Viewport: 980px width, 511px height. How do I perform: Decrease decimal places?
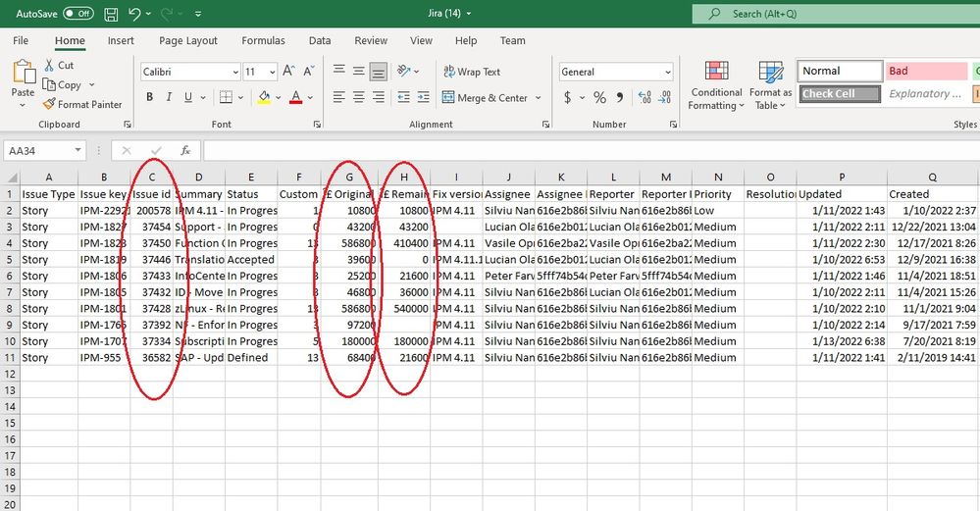[x=665, y=97]
